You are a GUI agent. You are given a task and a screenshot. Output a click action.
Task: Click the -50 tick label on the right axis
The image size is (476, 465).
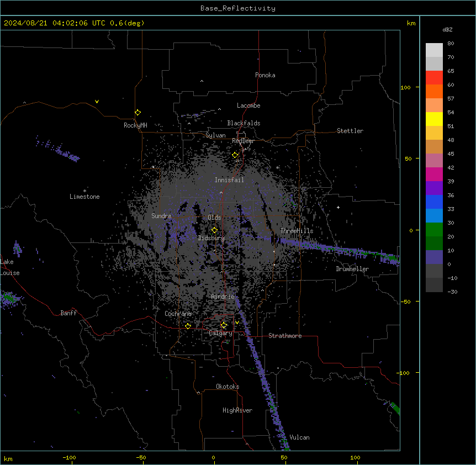tap(405, 302)
